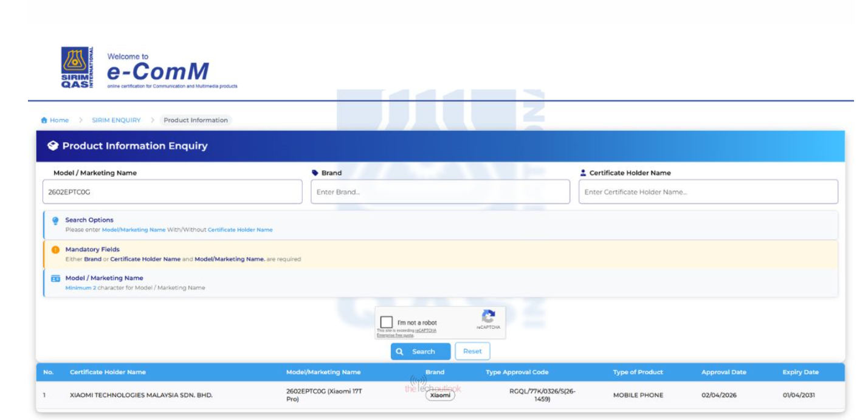Click the Brand column header
This screenshot has width=868, height=420.
tap(435, 372)
